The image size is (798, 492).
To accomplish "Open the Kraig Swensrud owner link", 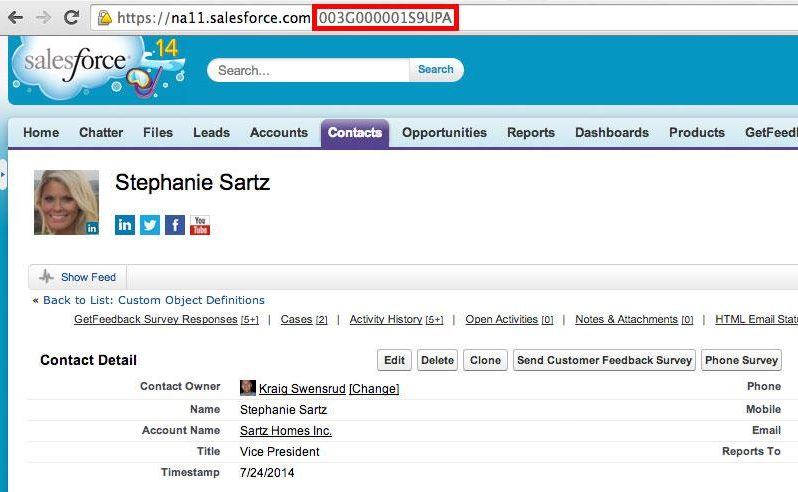I will pyautogui.click(x=302, y=389).
